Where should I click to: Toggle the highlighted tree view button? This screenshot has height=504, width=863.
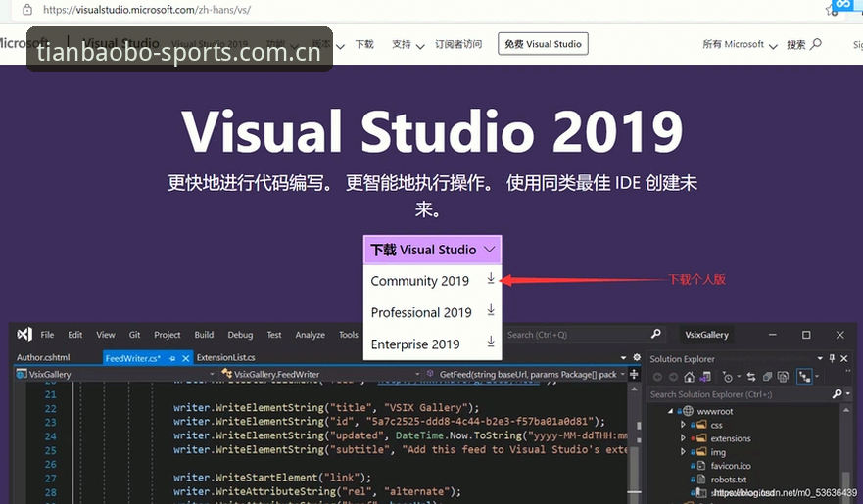pos(804,377)
